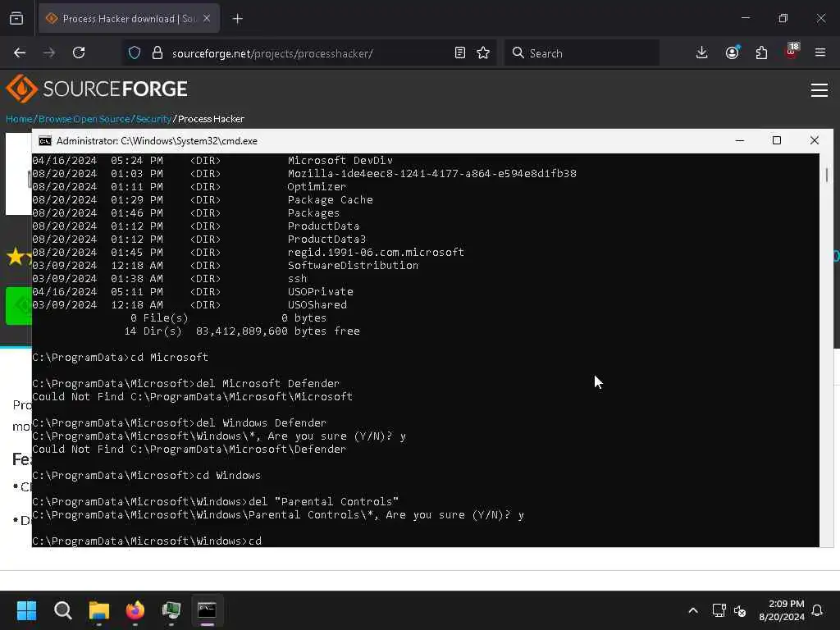Open Windows taskbar search
Image resolution: width=840 pixels, height=630 pixels.
[x=63, y=610]
